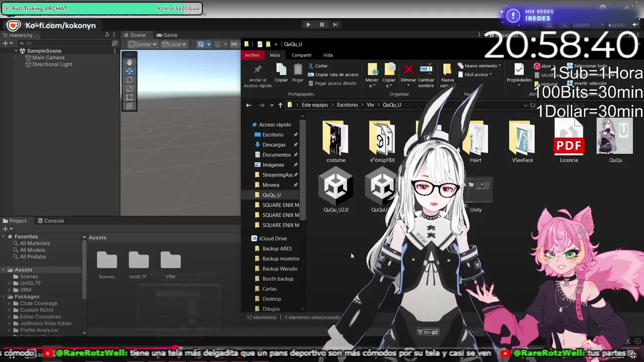Screen dimensions: 644x362
Task: Switch to the Console tab
Action: click(50, 221)
